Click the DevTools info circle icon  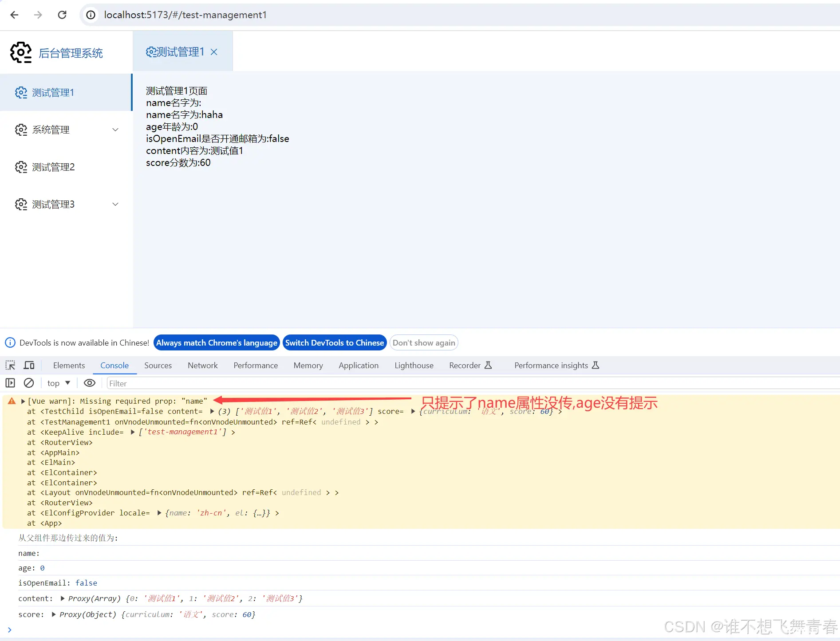tap(10, 342)
